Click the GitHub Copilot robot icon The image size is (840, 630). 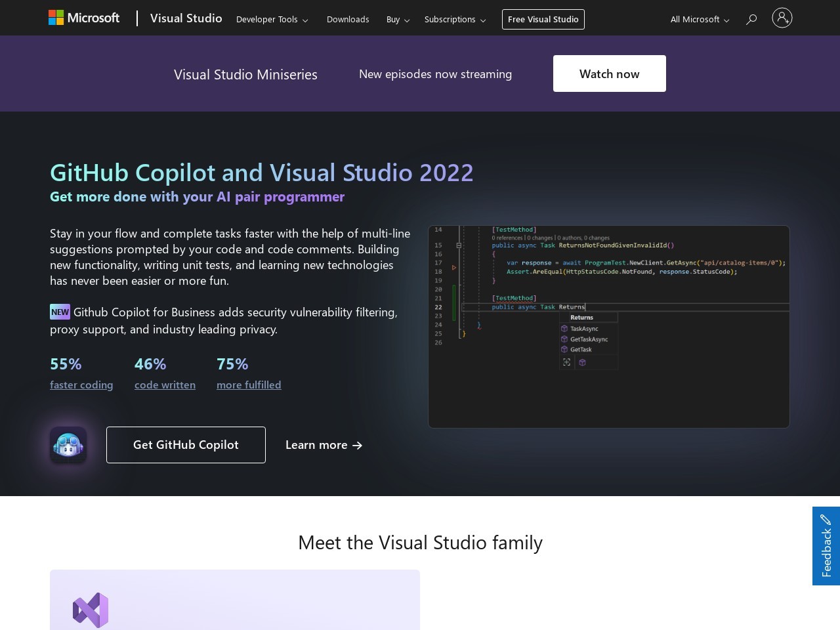(68, 445)
